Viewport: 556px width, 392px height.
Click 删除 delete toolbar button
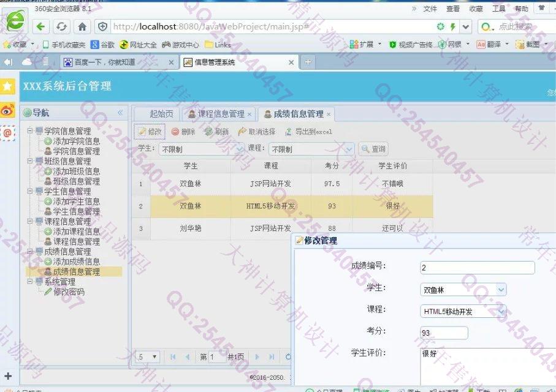tap(183, 132)
